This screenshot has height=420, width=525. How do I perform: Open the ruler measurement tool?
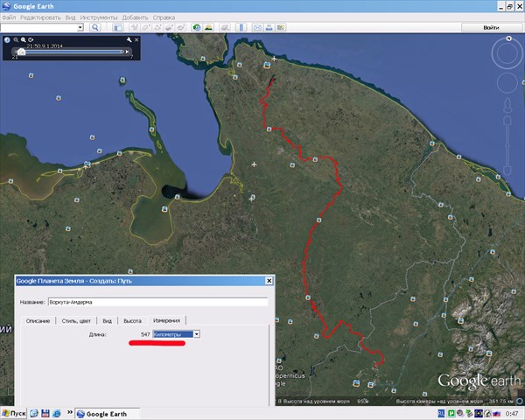pyautogui.click(x=241, y=27)
